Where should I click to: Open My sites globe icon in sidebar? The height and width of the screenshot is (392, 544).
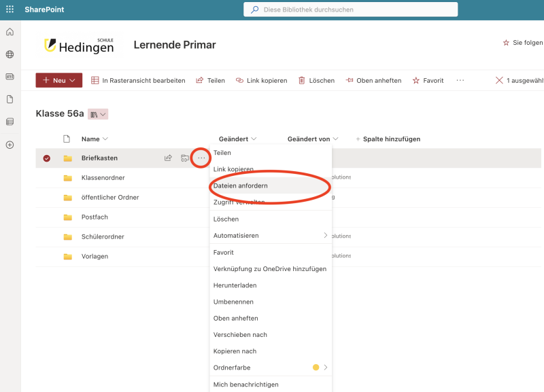(x=10, y=54)
